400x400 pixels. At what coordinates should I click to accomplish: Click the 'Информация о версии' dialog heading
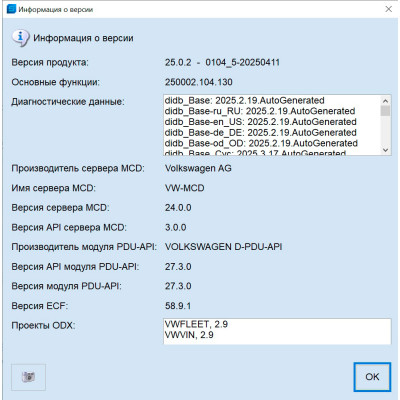(83, 38)
